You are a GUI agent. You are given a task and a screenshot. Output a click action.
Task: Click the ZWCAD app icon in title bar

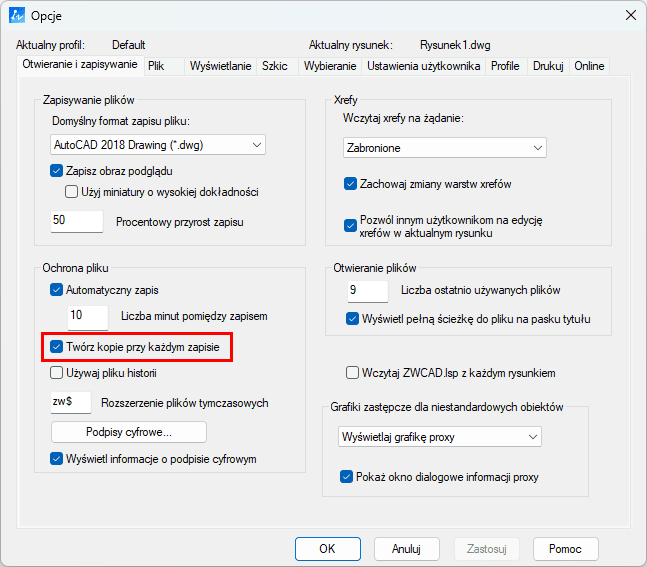[x=16, y=15]
